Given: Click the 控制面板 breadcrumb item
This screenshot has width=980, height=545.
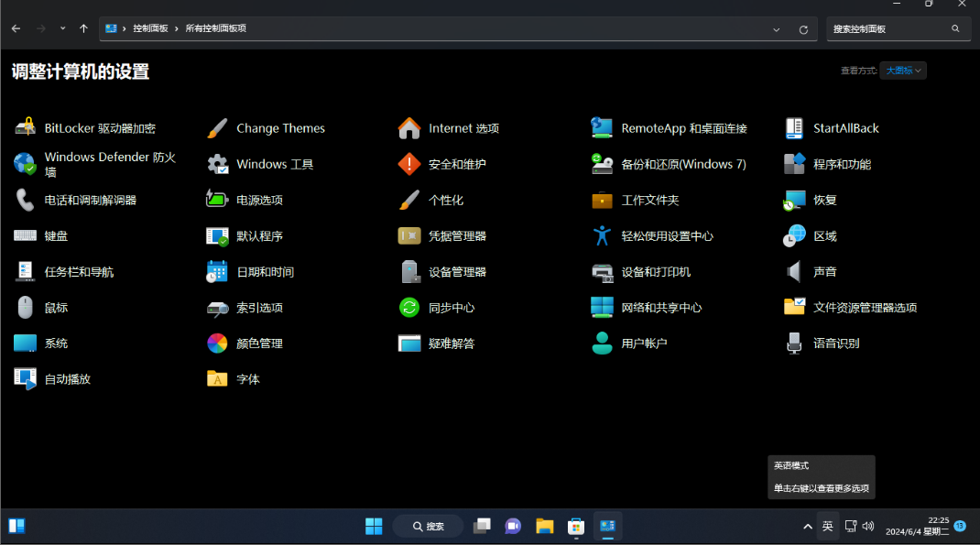Looking at the screenshot, I should pos(150,28).
